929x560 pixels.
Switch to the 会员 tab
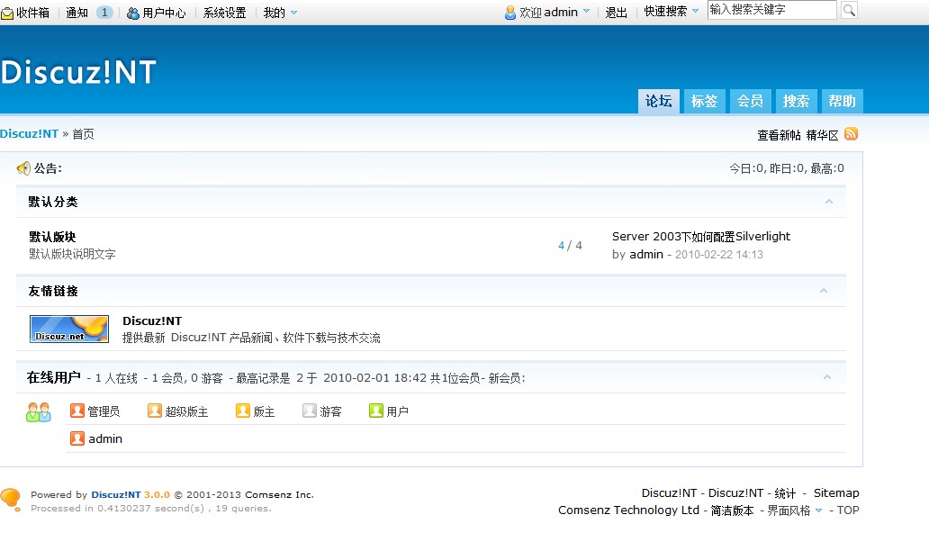[750, 102]
